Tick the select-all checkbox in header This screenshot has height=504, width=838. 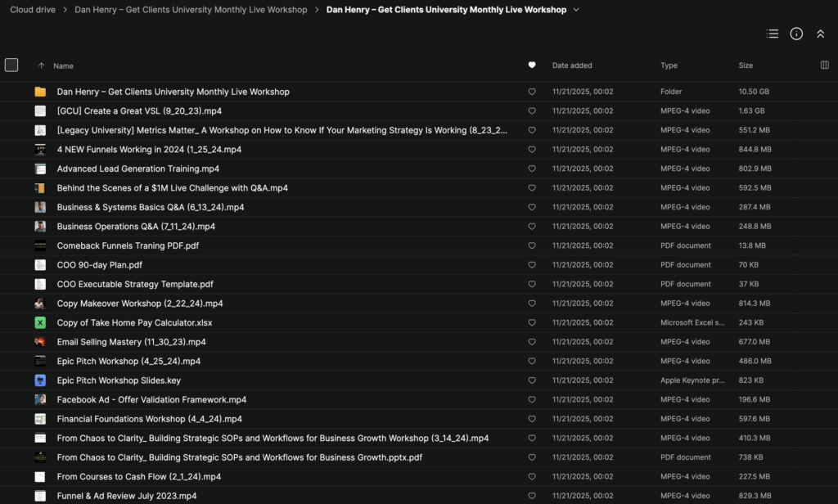point(11,65)
